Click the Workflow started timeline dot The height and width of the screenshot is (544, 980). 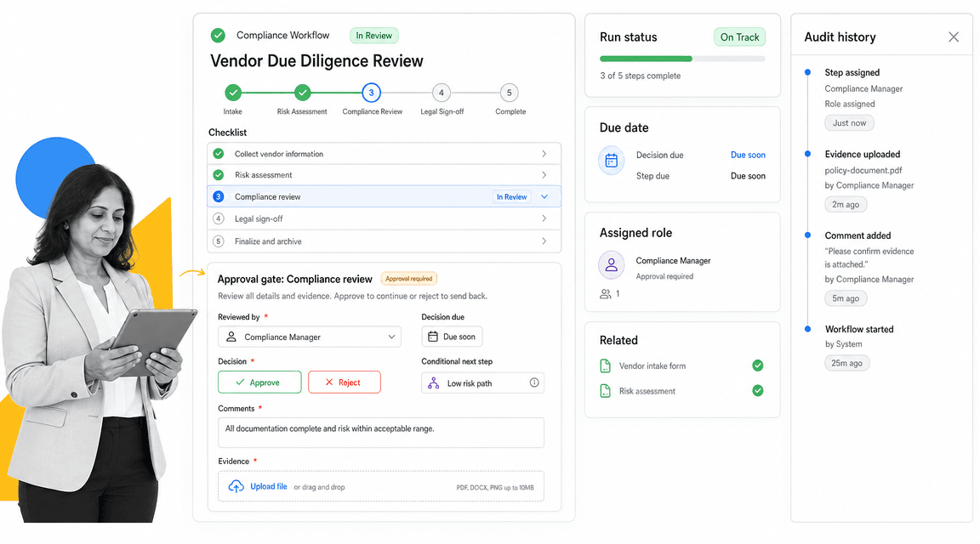click(807, 328)
